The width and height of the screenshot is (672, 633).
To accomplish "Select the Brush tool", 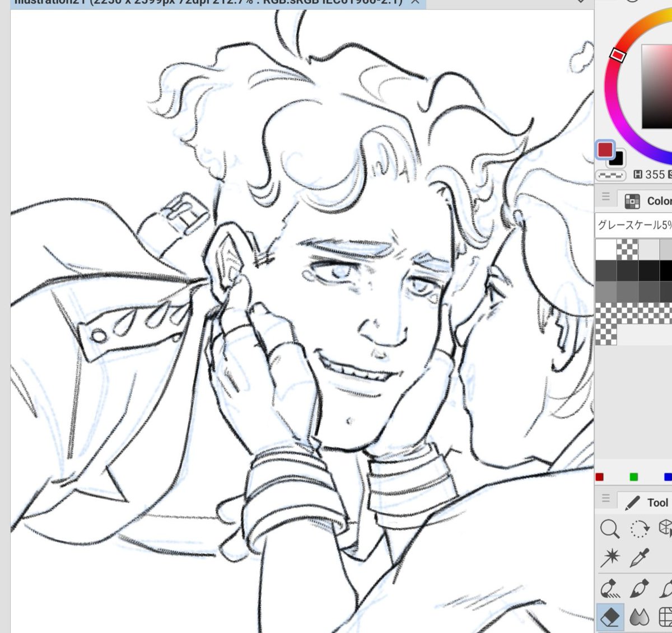I will coord(666,588).
